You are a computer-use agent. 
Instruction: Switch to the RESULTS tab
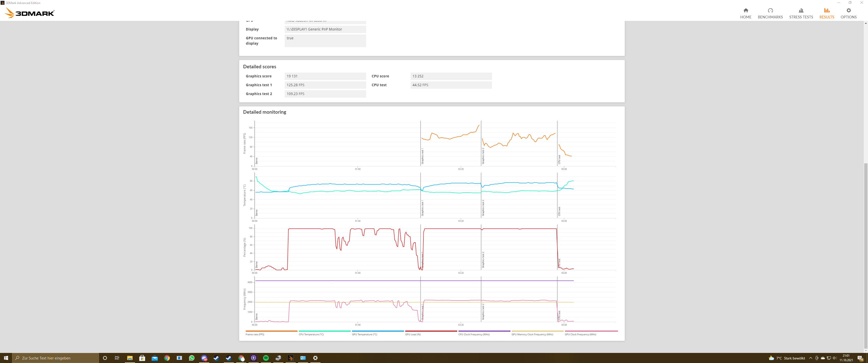pos(826,13)
